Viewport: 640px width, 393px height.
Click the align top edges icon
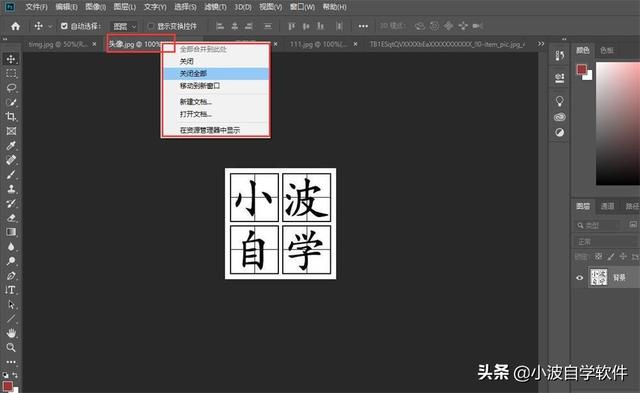tap(291, 27)
